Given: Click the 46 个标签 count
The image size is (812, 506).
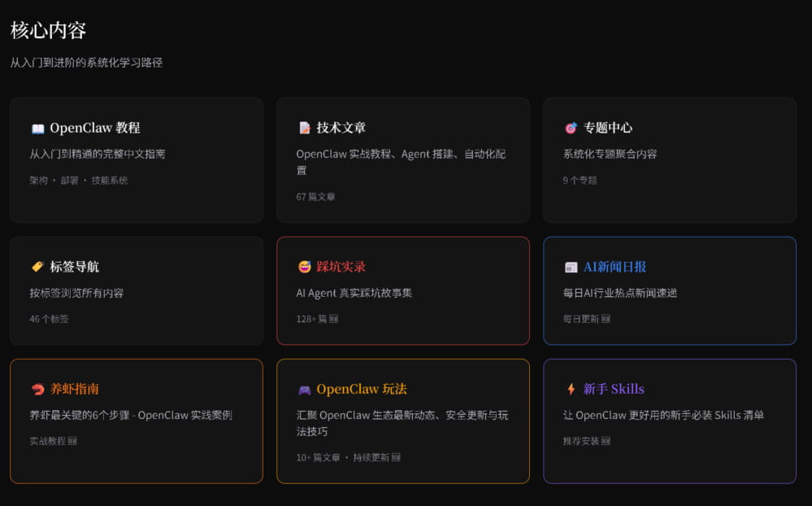Looking at the screenshot, I should point(49,319).
